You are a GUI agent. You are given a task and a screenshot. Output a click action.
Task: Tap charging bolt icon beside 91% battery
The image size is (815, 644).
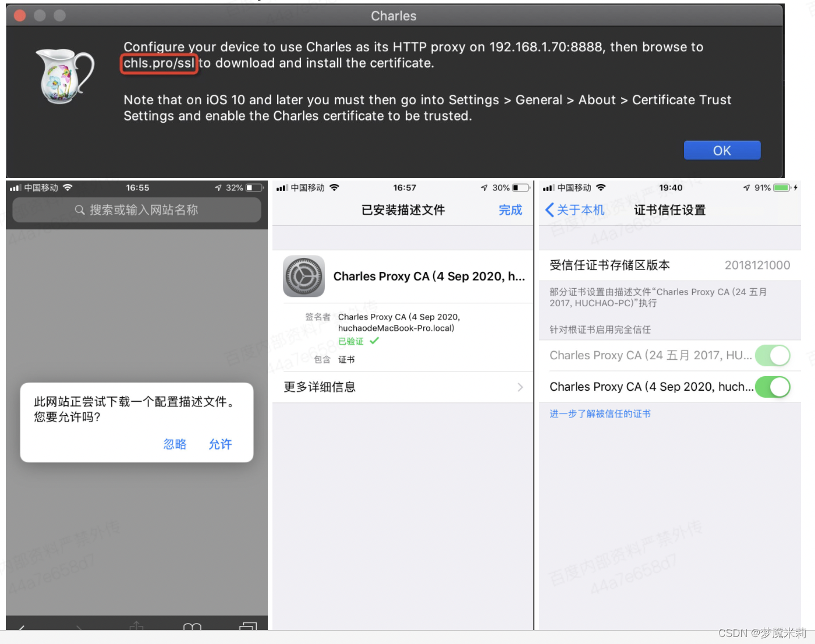click(x=796, y=187)
